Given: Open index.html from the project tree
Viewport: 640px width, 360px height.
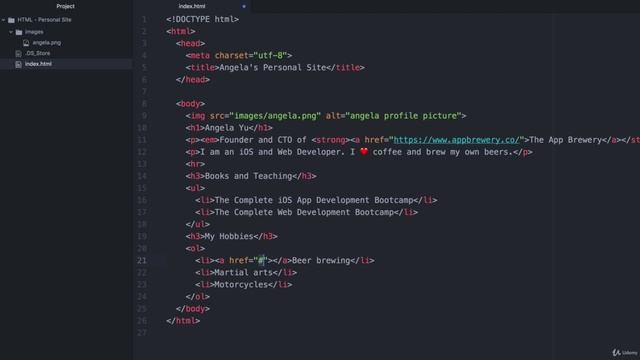Looking at the screenshot, I should [x=38, y=64].
